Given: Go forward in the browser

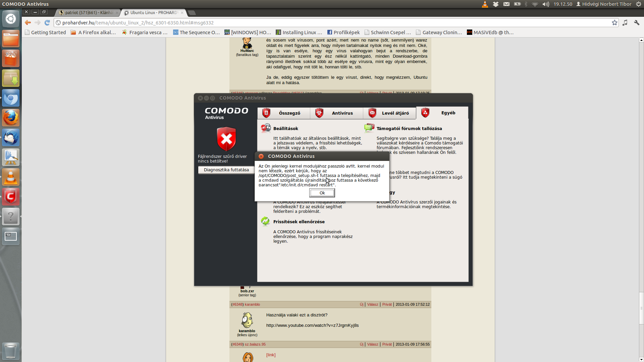Looking at the screenshot, I should tap(38, 22).
